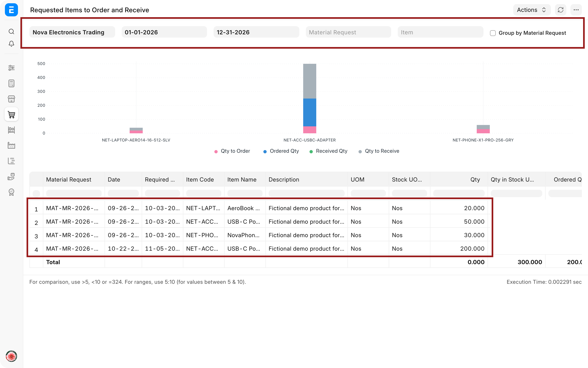588x368 pixels.
Task: Open the three-dot more options menu
Action: click(576, 10)
